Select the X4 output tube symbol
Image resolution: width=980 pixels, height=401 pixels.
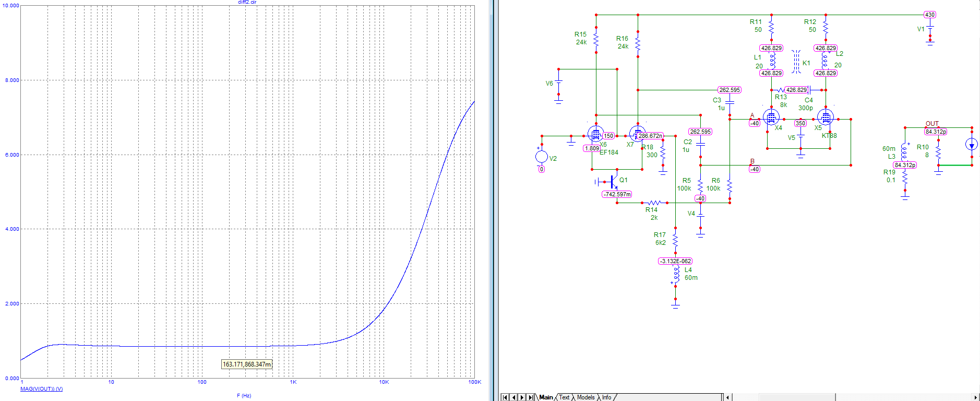tap(771, 117)
